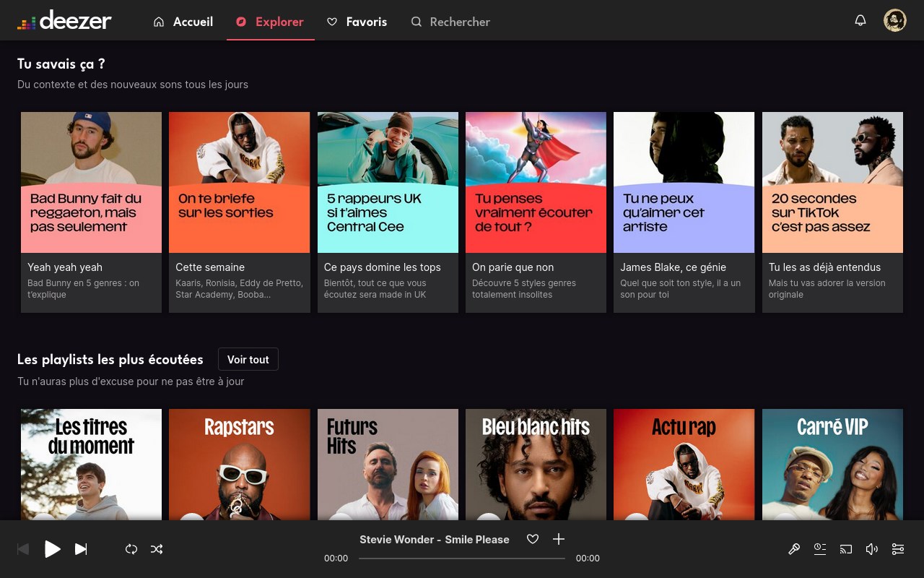This screenshot has height=578, width=924.
Task: Show lyrics with the microphone icon
Action: [x=794, y=549]
